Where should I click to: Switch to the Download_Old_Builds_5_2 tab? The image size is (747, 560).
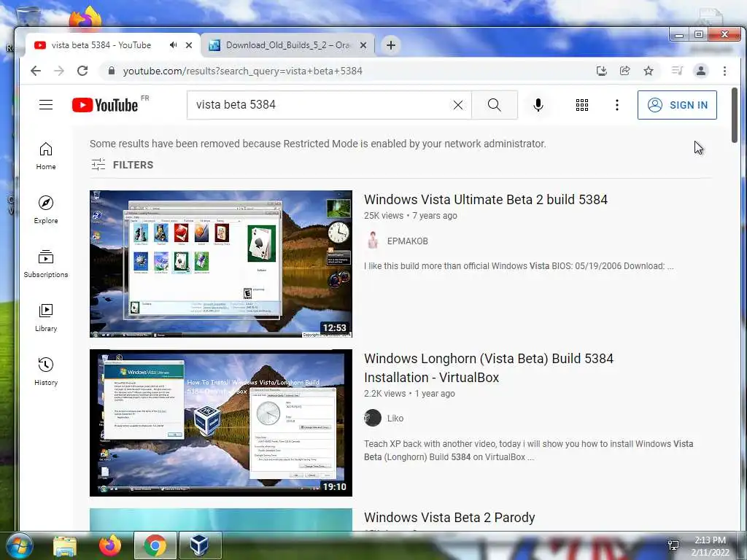pyautogui.click(x=287, y=45)
